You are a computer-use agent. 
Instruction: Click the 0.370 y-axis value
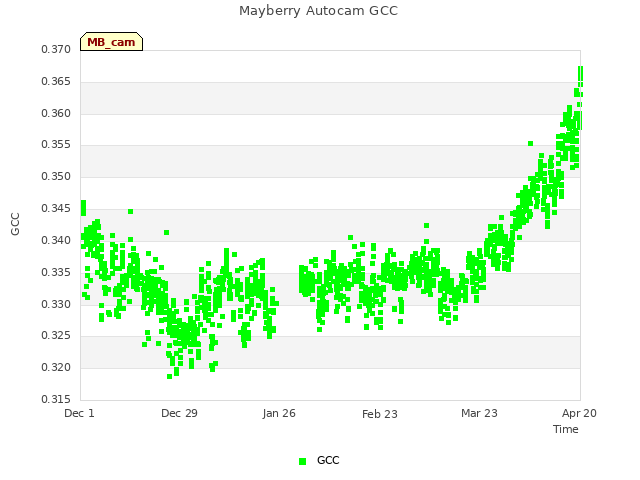(56, 49)
